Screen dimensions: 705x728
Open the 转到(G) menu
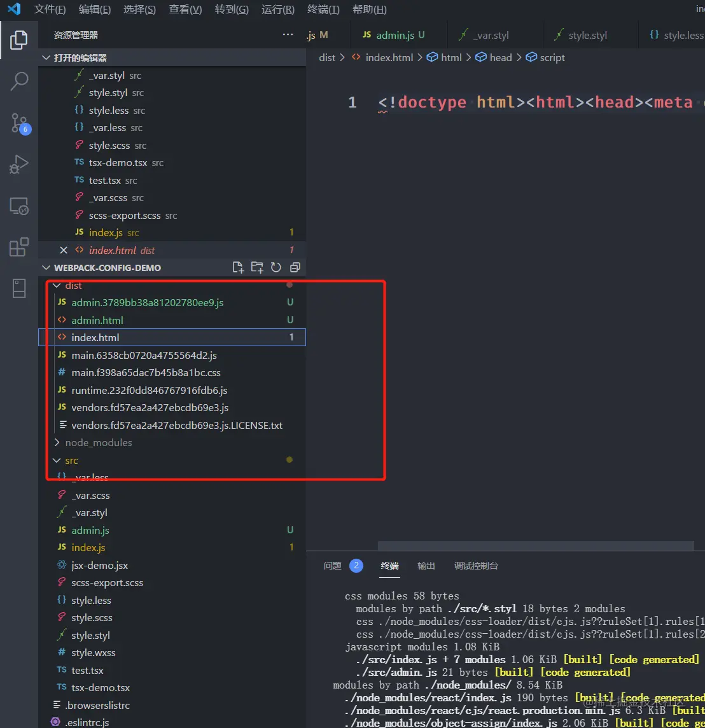click(232, 10)
